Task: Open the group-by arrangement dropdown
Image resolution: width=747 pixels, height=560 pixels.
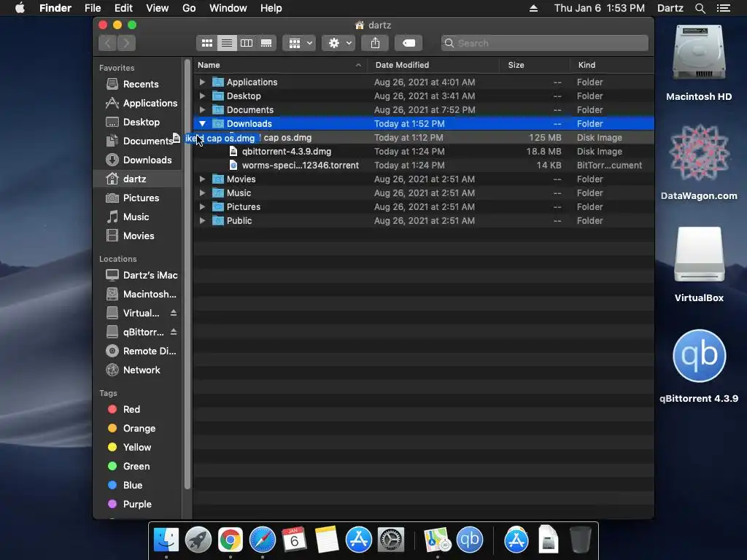Action: click(x=299, y=43)
